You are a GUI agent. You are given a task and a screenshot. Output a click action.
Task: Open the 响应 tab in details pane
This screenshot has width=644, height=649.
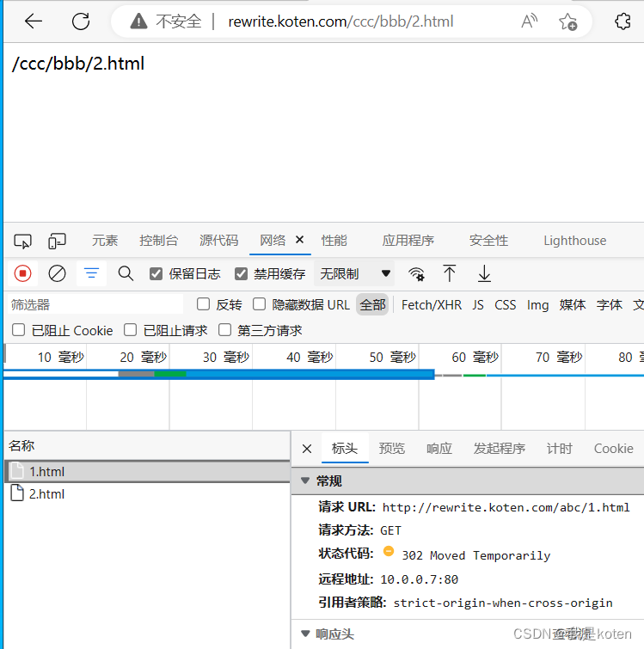(x=439, y=449)
